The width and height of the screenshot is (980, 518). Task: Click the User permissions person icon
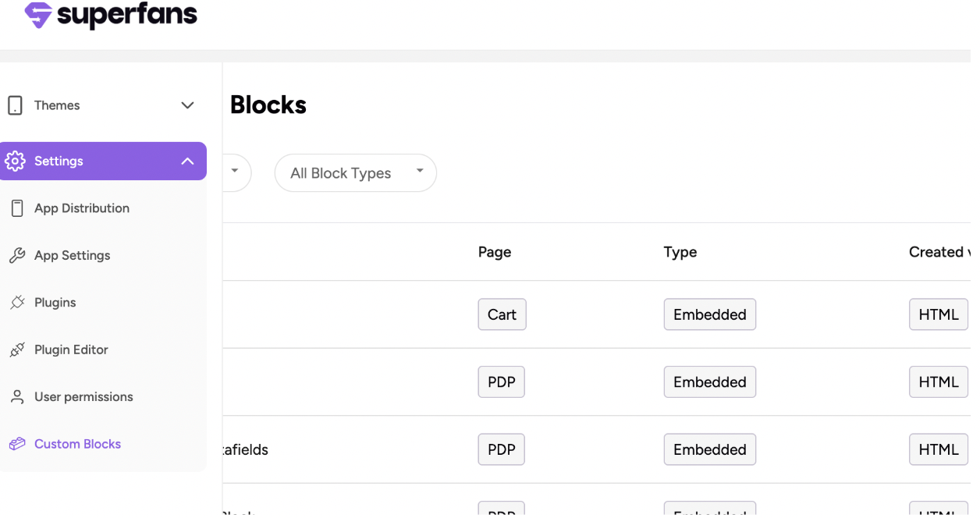[x=17, y=397]
